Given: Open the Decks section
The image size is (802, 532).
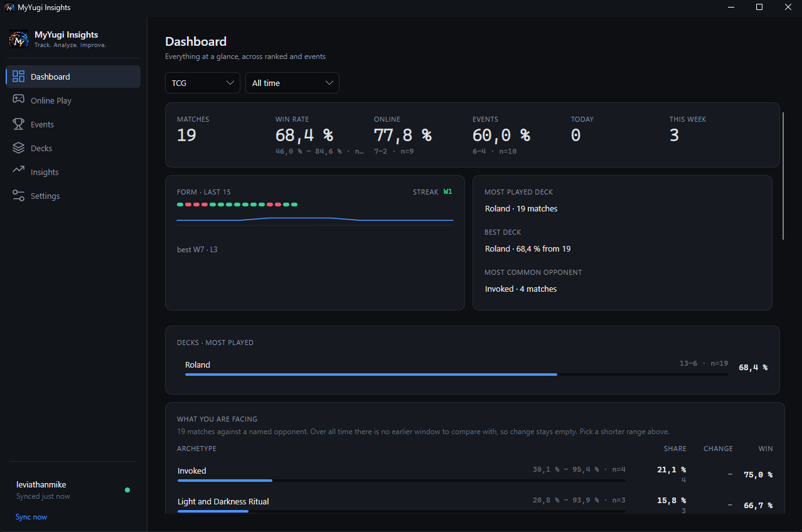Looking at the screenshot, I should pyautogui.click(x=73, y=148).
